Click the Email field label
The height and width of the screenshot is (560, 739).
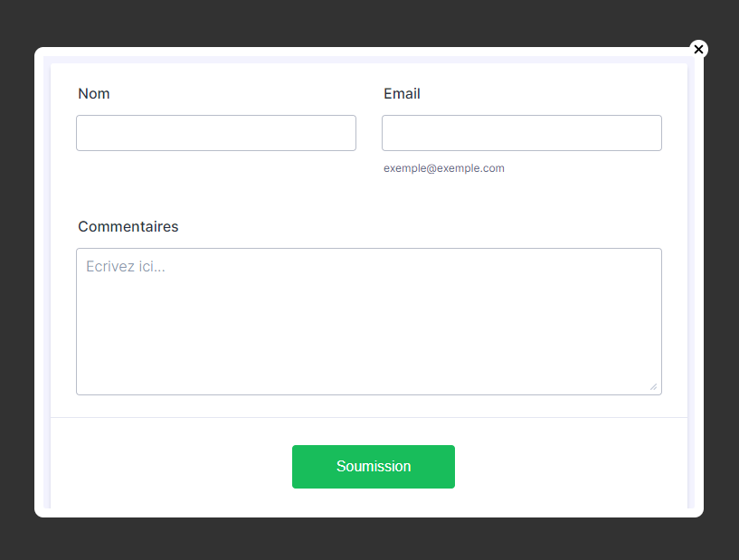[402, 94]
